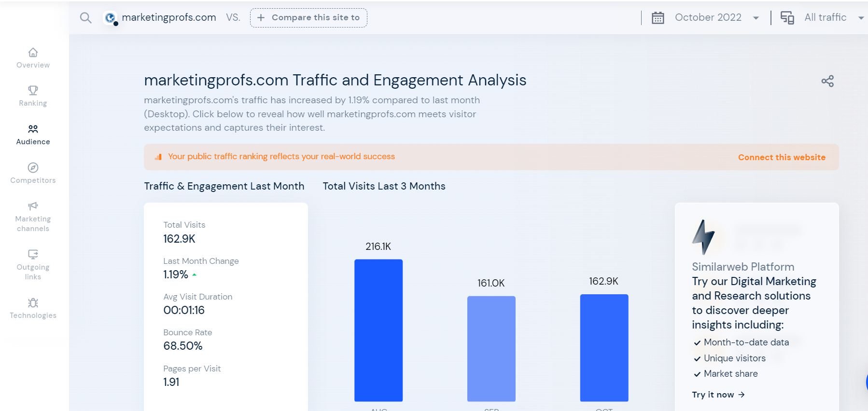Open the Ranking trophy icon
The width and height of the screenshot is (868, 411).
[x=33, y=91]
